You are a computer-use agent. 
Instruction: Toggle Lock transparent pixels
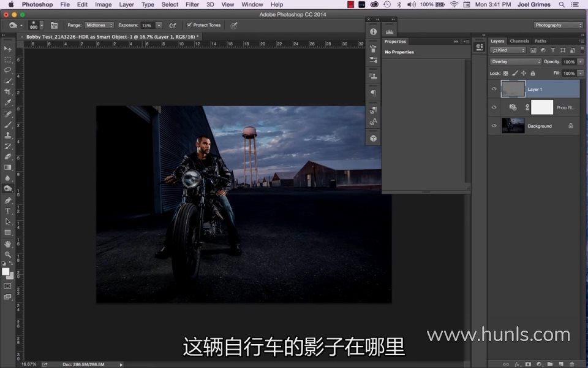pyautogui.click(x=506, y=73)
